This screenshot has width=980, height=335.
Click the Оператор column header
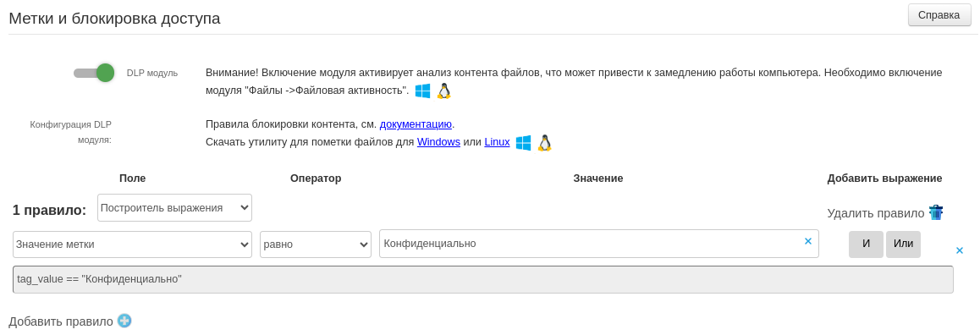click(x=316, y=178)
